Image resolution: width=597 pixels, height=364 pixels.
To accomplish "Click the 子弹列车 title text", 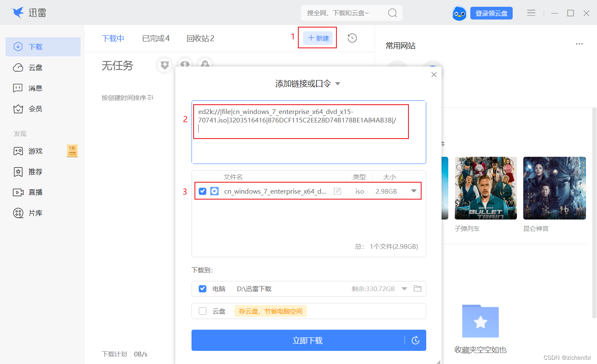I will pos(467,228).
